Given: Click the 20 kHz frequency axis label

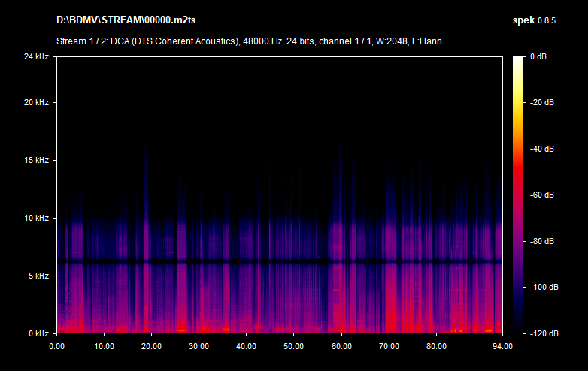Looking at the screenshot, I should click(x=35, y=102).
